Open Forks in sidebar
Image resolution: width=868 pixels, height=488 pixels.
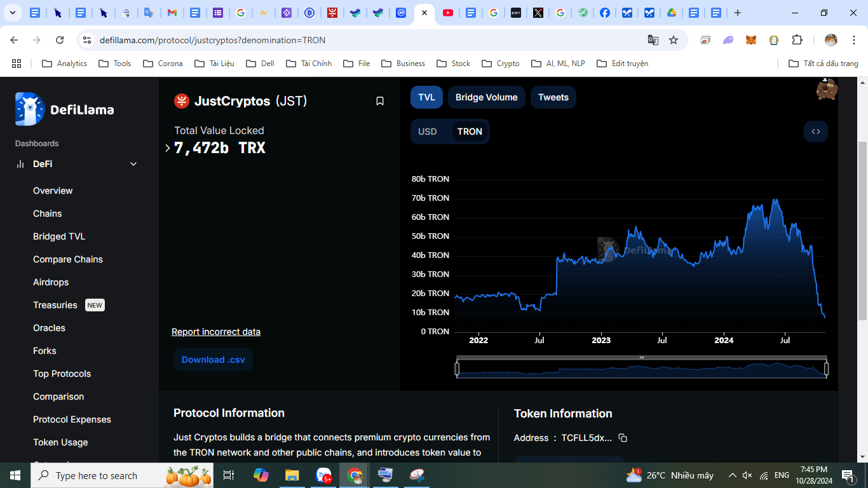[x=44, y=351]
